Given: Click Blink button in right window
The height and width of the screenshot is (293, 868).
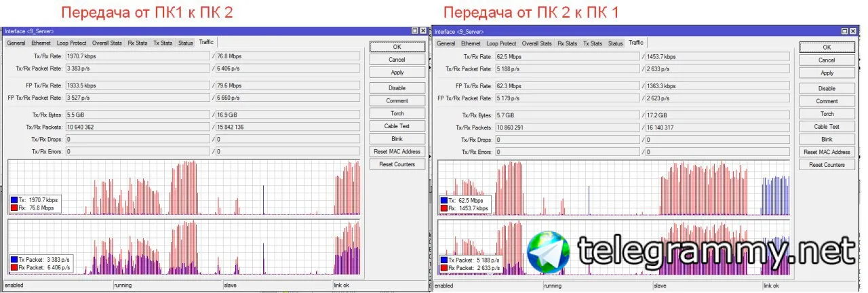Looking at the screenshot, I should (827, 139).
